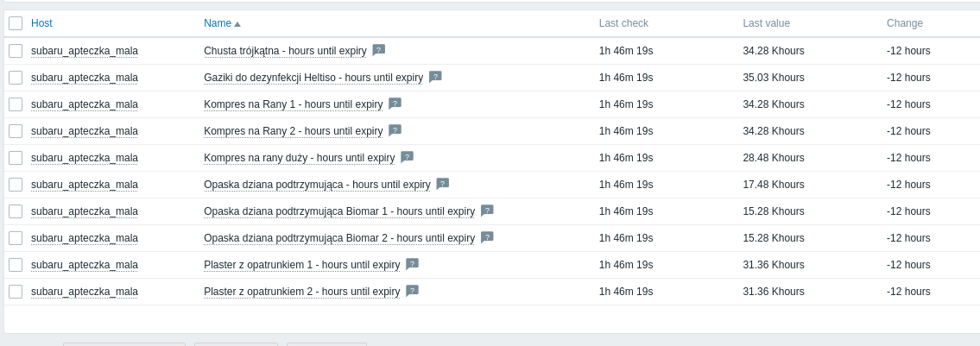This screenshot has height=346, width=980.
Task: Open description icon for Kompres na Rany 2
Action: [395, 130]
